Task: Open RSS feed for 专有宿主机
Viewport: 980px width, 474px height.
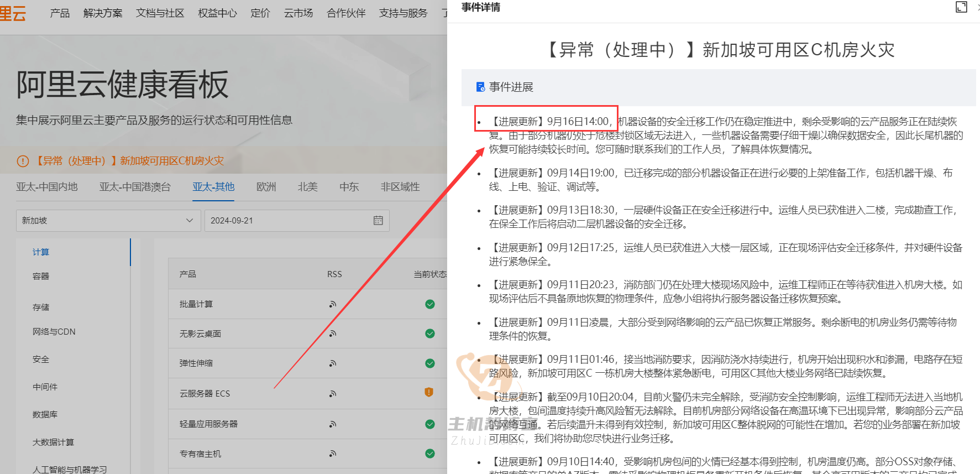Action: pos(333,454)
